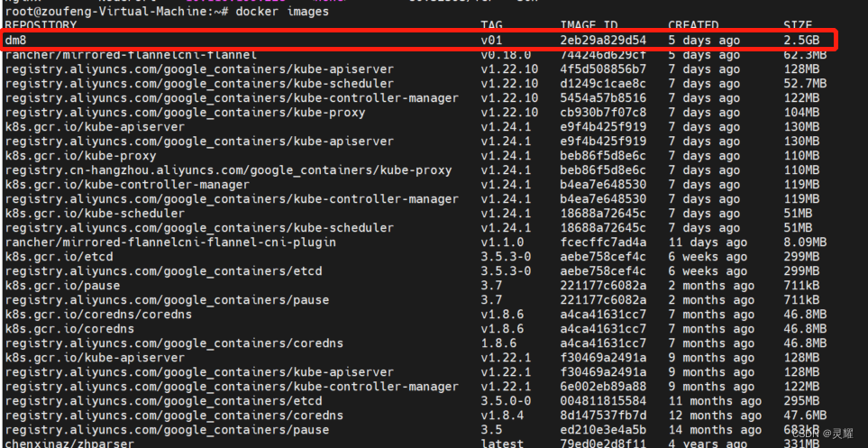Click the '12 months ago' created value

coord(715,415)
